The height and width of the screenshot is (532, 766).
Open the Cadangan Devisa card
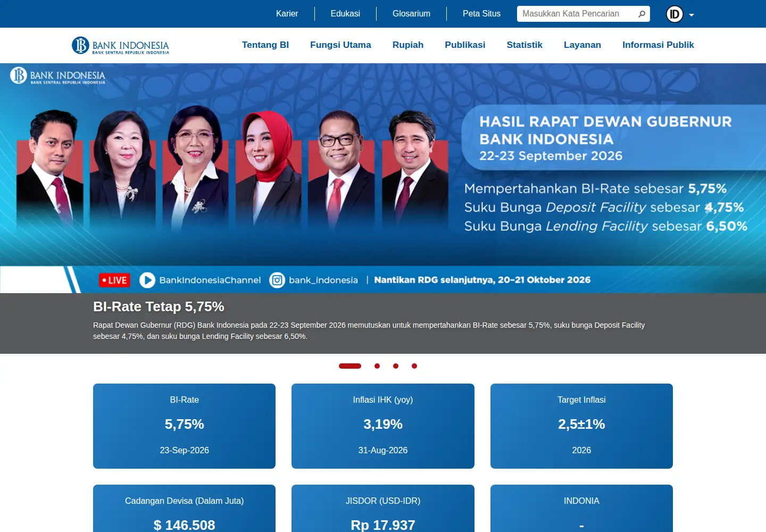pos(184,509)
